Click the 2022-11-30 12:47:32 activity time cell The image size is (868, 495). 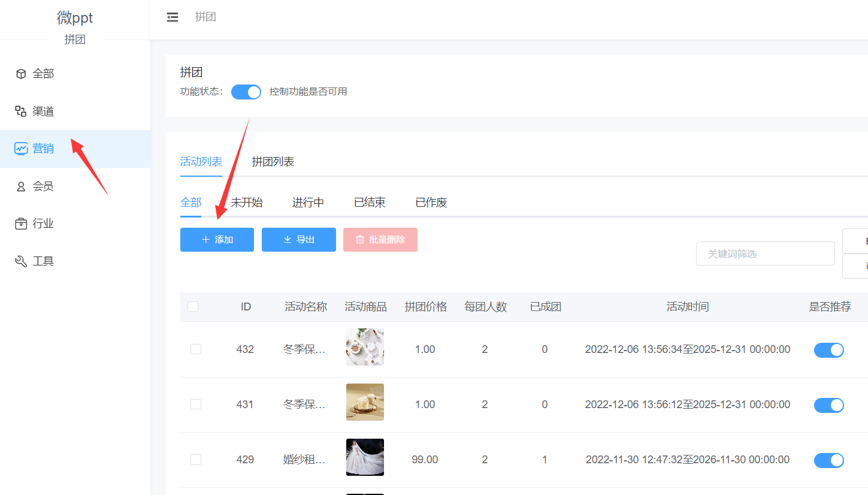687,460
